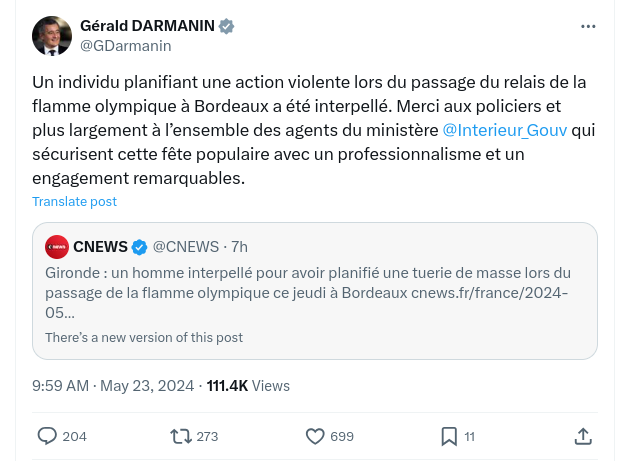Repost this tweet using the retweet icon
This screenshot has width=617, height=461.
click(x=181, y=436)
